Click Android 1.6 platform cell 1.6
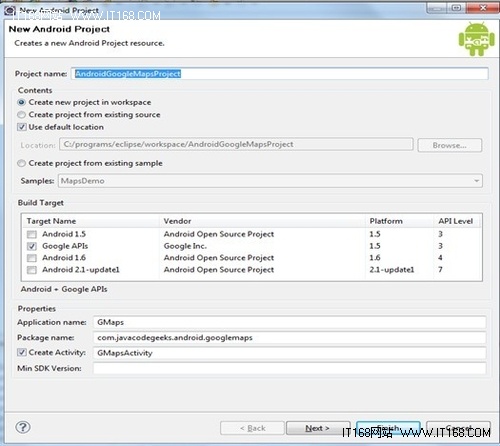Image resolution: width=500 pixels, height=446 pixels. 375,258
